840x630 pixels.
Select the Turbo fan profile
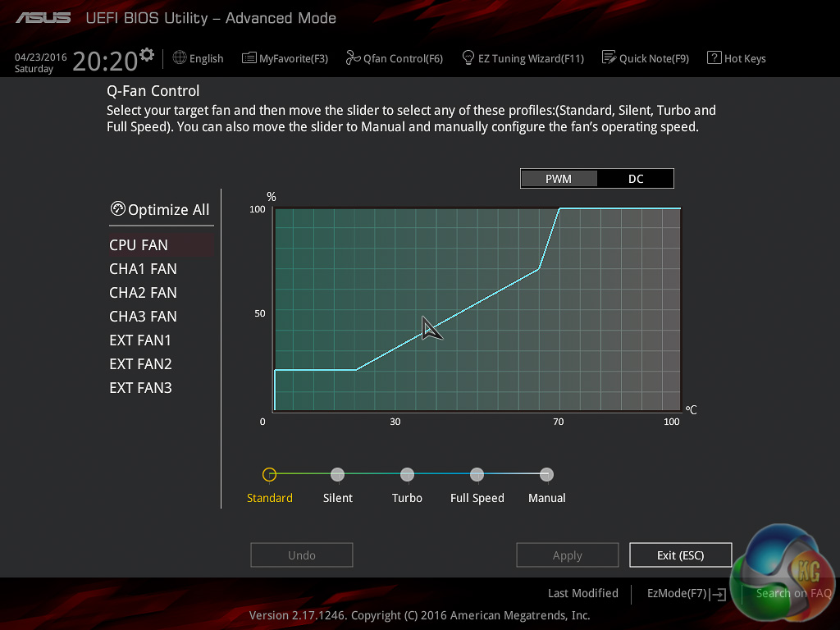click(x=407, y=475)
